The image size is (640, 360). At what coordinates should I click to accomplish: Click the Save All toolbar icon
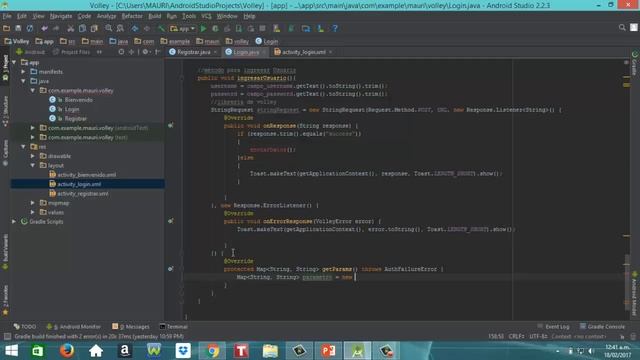18,29
